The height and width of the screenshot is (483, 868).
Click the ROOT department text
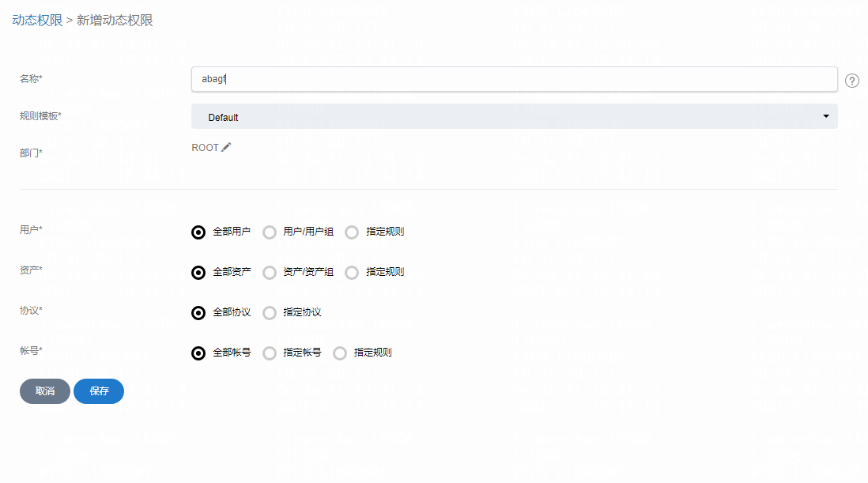[x=205, y=148]
